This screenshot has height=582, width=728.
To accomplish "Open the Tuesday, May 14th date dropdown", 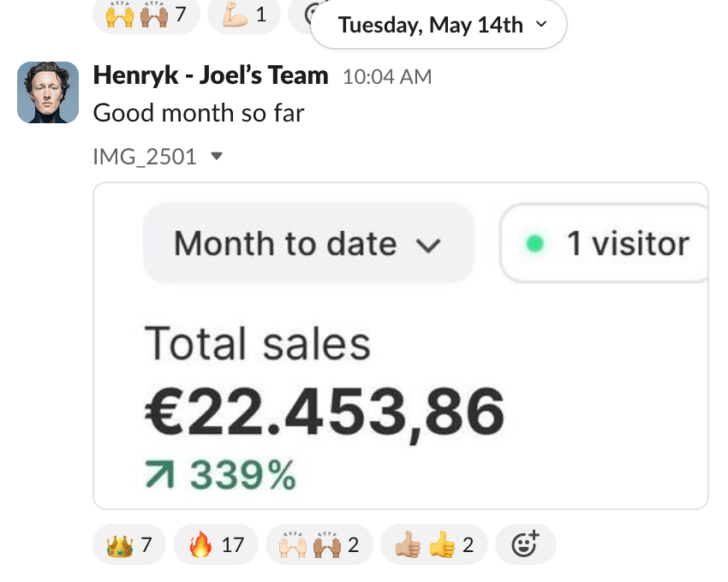I will [x=439, y=25].
